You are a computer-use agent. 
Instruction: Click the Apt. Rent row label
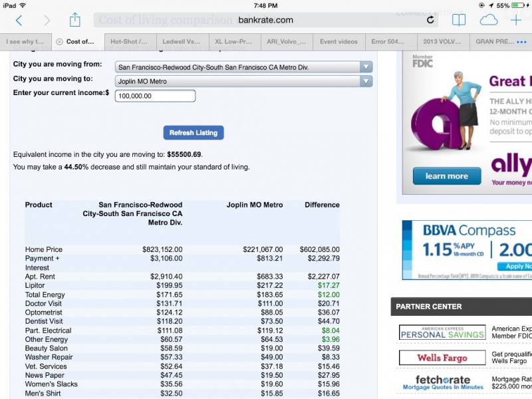[x=40, y=277]
